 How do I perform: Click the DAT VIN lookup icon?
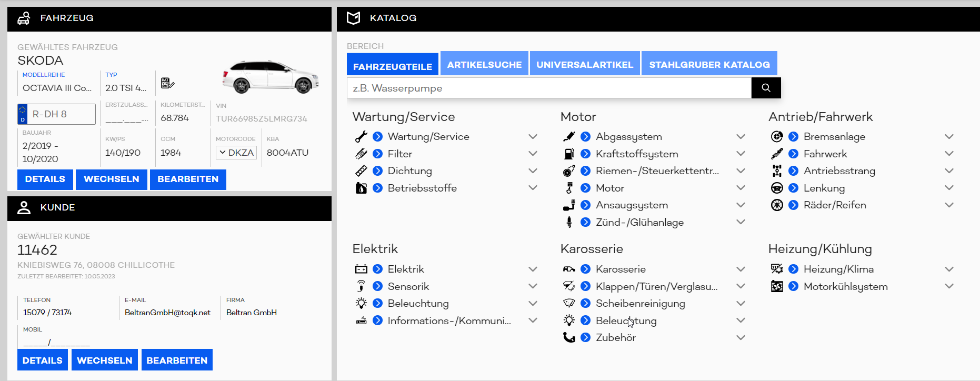click(x=167, y=83)
